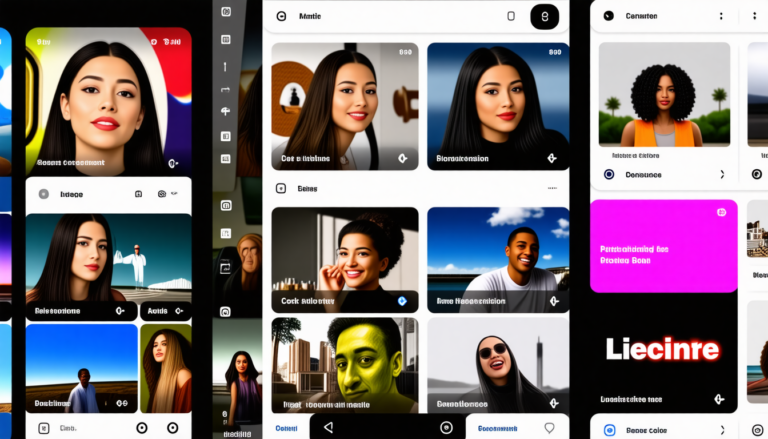The image size is (768, 439).
Task: Open the long blonde-haired woman thumbnail
Action: 166,368
